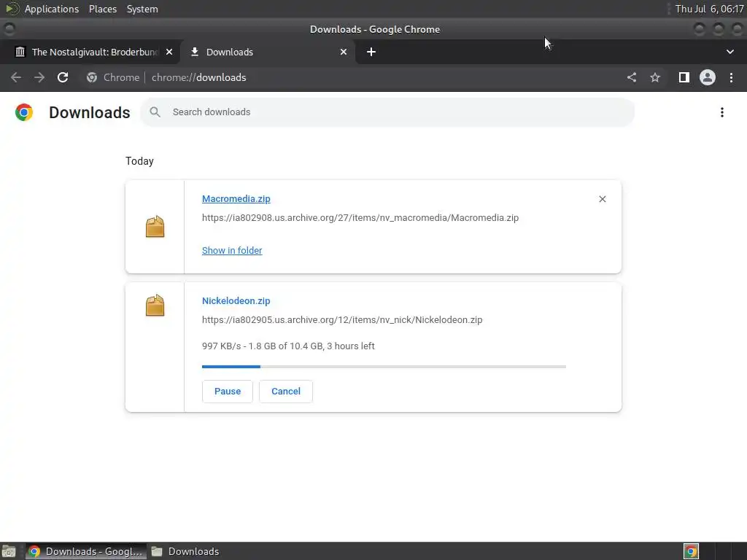The width and height of the screenshot is (747, 560).
Task: Pause the Nickelodeon.zip download
Action: click(228, 392)
